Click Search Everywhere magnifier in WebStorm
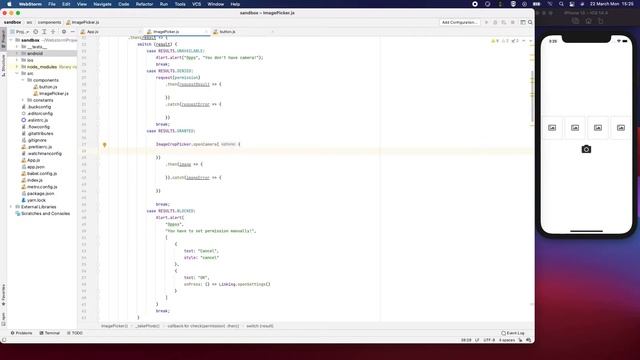This screenshot has width=640, height=360. [530, 22]
